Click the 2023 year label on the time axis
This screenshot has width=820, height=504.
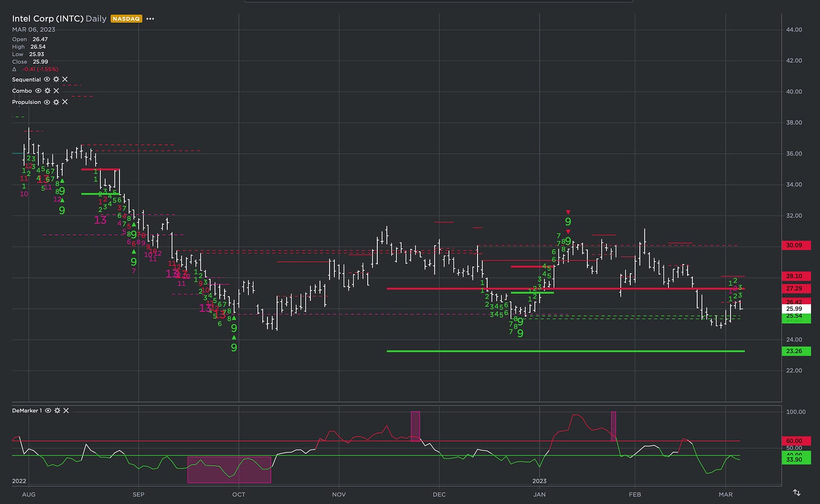pyautogui.click(x=540, y=481)
